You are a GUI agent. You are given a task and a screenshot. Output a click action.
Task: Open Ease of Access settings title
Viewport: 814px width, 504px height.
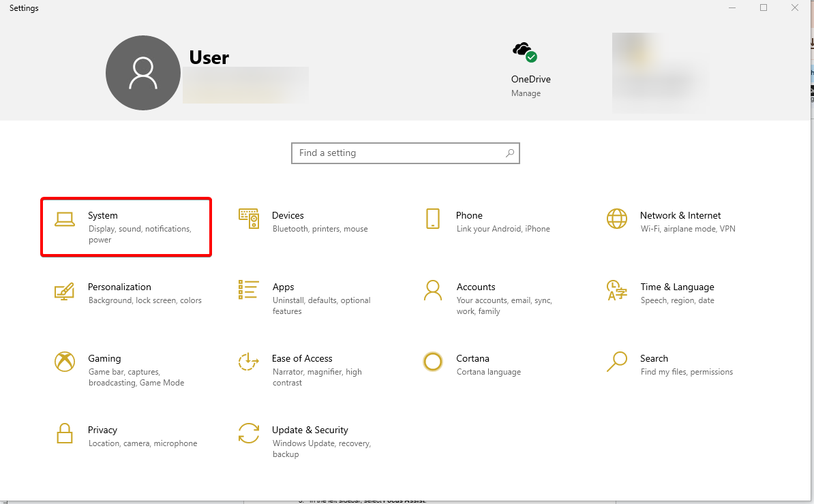(302, 358)
